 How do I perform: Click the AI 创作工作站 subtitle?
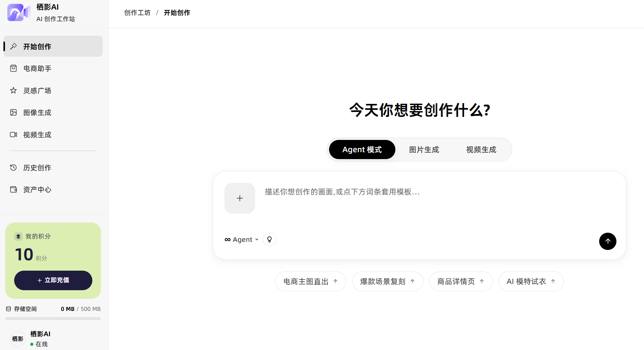pyautogui.click(x=56, y=19)
